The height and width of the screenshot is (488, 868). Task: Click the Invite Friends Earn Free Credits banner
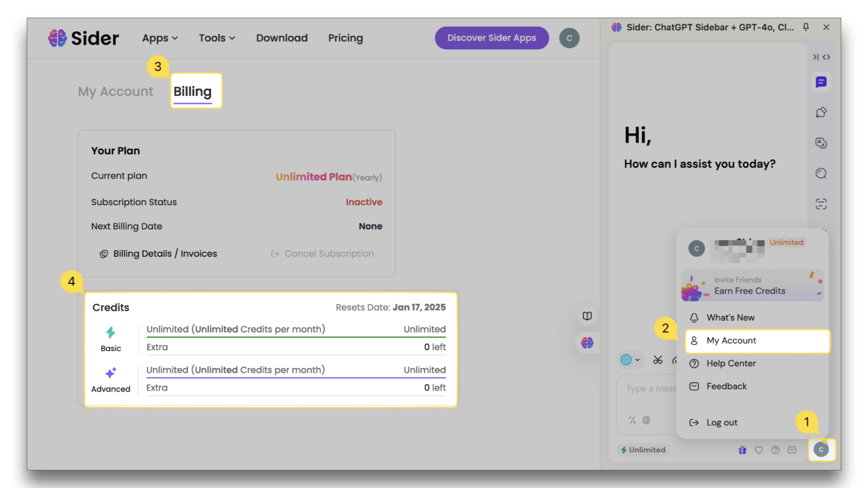[752, 286]
